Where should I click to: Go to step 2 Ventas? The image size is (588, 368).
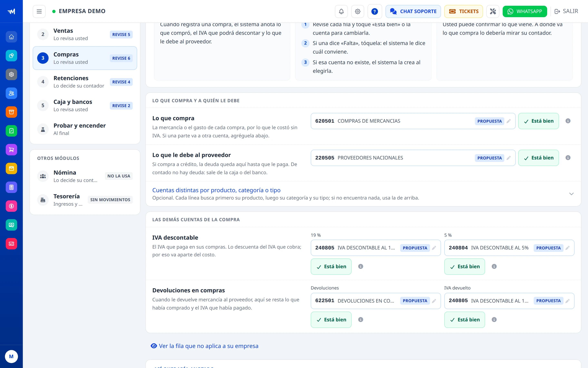coord(85,34)
